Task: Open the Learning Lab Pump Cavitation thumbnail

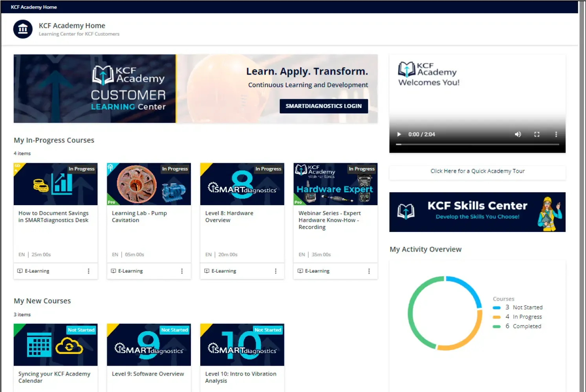Action: point(149,184)
